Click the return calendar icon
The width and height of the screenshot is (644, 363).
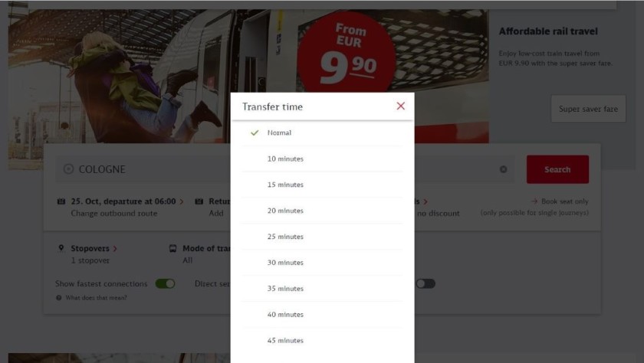pyautogui.click(x=199, y=201)
